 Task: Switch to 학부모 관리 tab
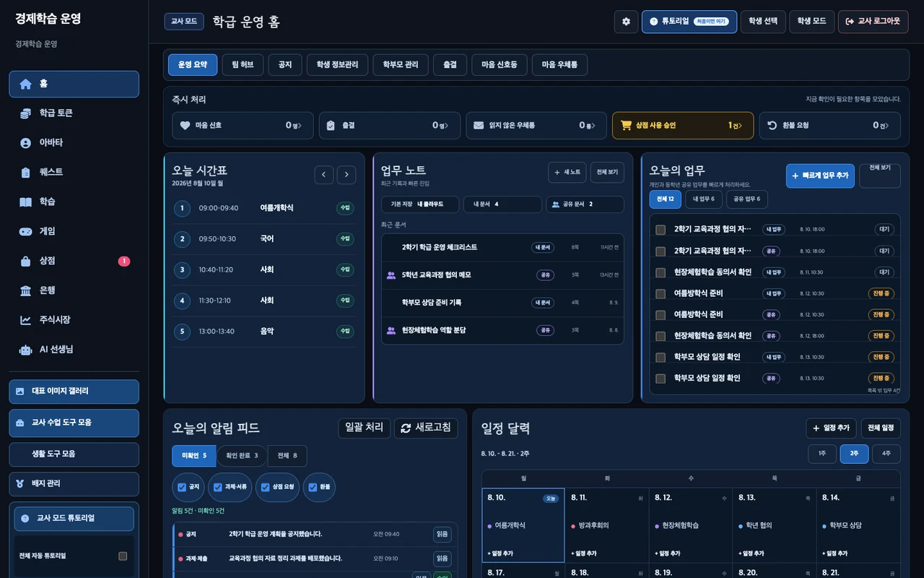click(401, 64)
